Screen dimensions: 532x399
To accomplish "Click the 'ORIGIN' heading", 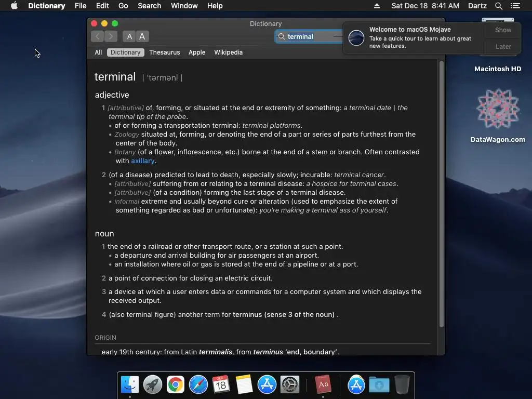I will pyautogui.click(x=105, y=338).
